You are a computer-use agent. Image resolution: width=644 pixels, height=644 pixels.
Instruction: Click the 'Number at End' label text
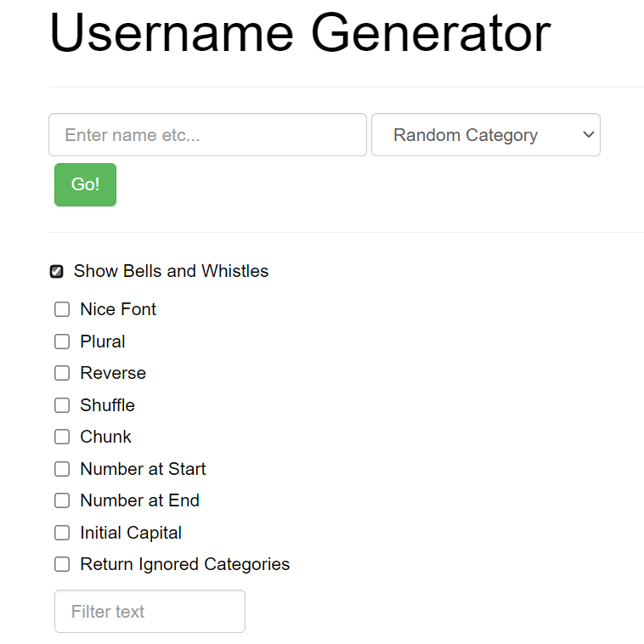[139, 500]
